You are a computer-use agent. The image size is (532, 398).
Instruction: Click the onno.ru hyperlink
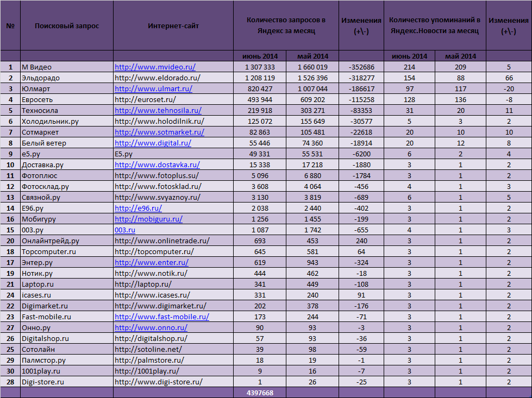[151, 328]
